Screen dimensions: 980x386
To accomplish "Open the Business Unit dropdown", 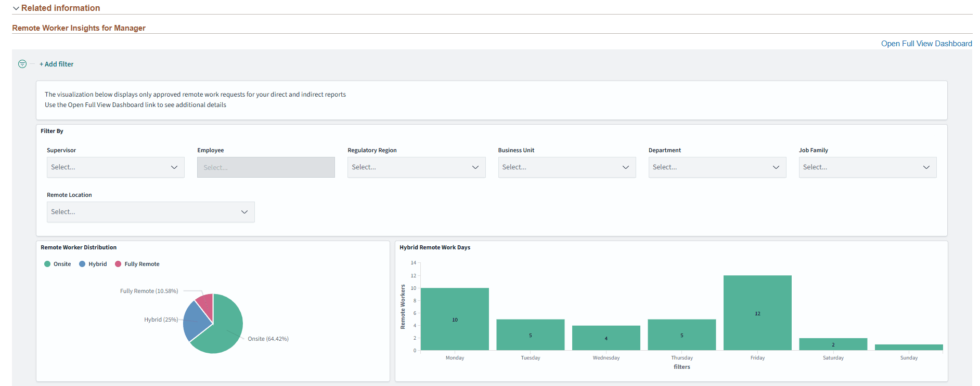I will coord(567,167).
